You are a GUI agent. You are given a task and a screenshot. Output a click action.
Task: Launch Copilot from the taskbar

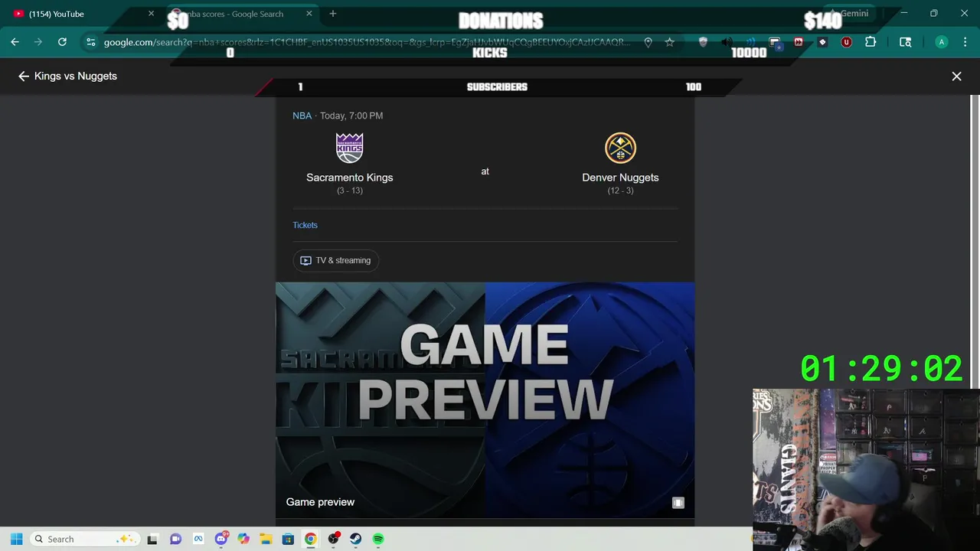(243, 539)
